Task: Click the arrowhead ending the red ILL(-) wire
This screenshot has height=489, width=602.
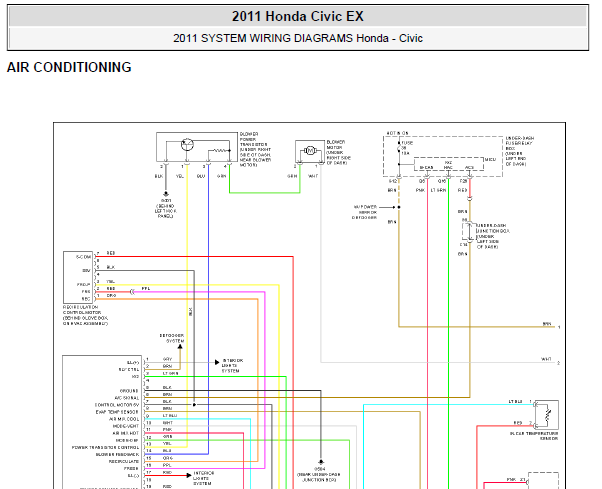Action: pos(189,475)
